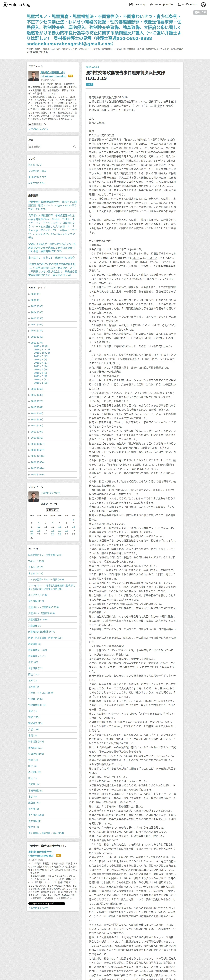
Task: Open the このブログについて link under the profile
Action: 38,129
